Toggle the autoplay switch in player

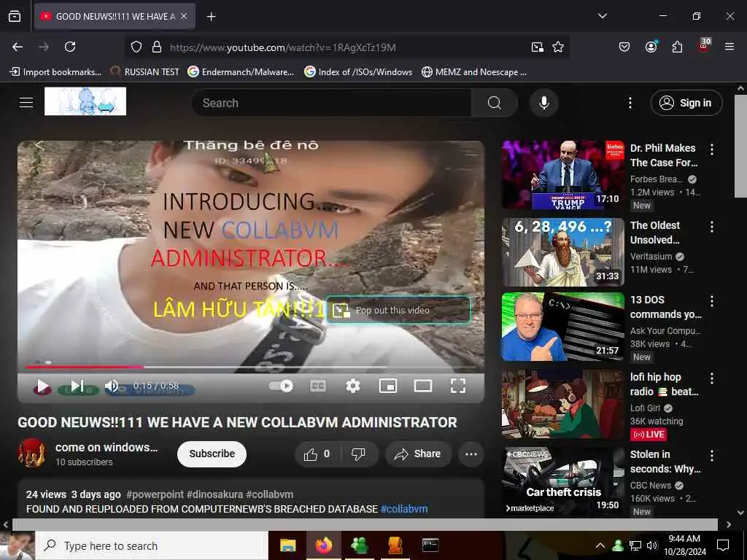pos(281,386)
